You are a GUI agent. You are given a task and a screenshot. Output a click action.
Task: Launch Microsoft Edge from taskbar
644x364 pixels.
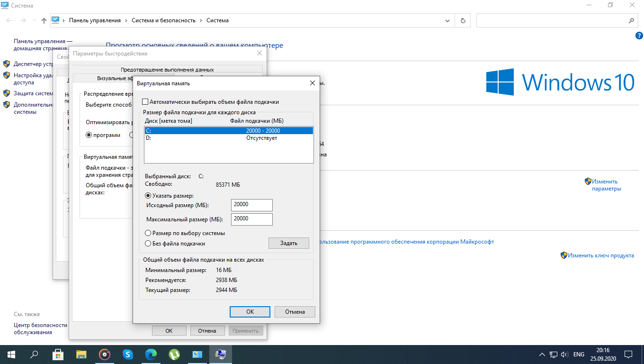151,354
